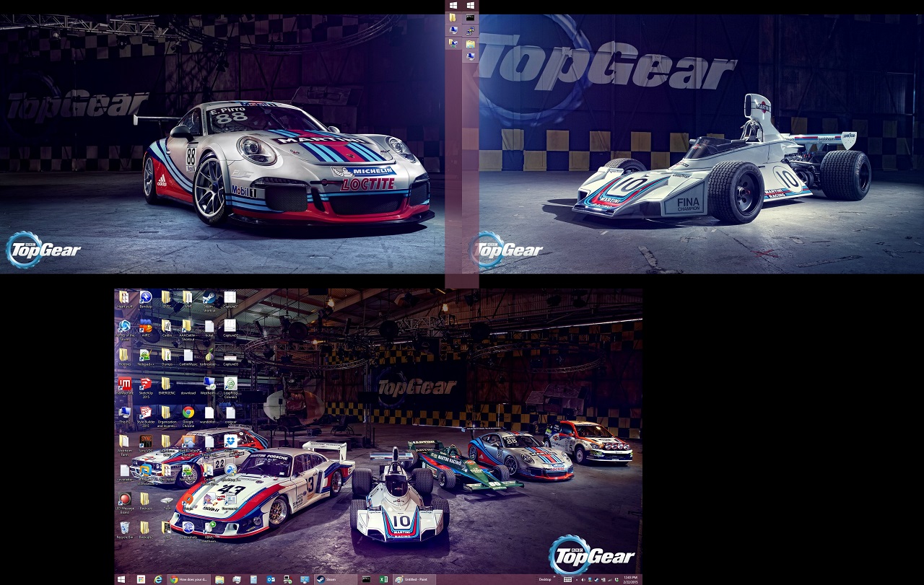Screen dimensions: 924x585
Task: Launch the Notepad++ desktop shortcut
Action: pos(146,359)
